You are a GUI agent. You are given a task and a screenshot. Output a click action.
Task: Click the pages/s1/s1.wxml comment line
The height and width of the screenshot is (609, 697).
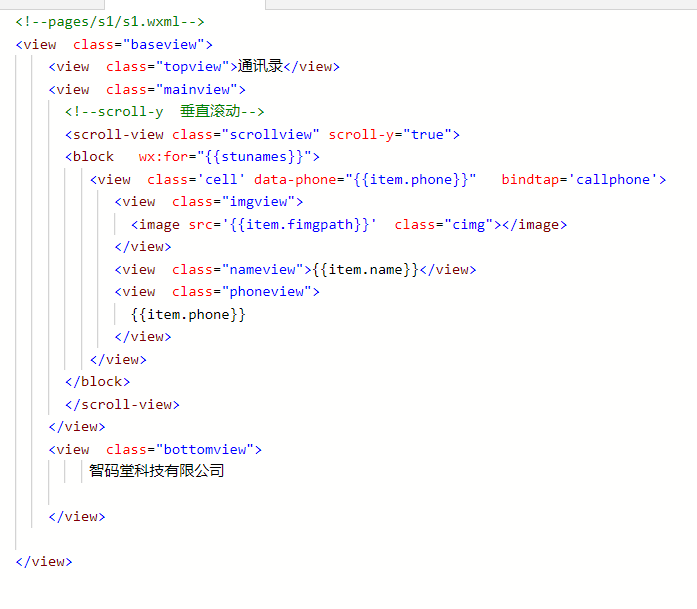click(110, 22)
